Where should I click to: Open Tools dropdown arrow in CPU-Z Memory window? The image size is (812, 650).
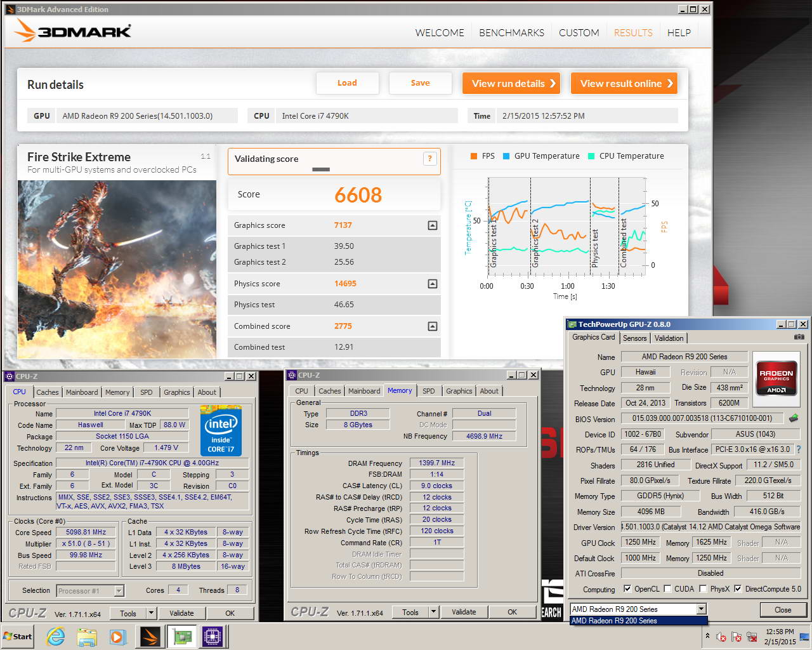click(x=433, y=613)
